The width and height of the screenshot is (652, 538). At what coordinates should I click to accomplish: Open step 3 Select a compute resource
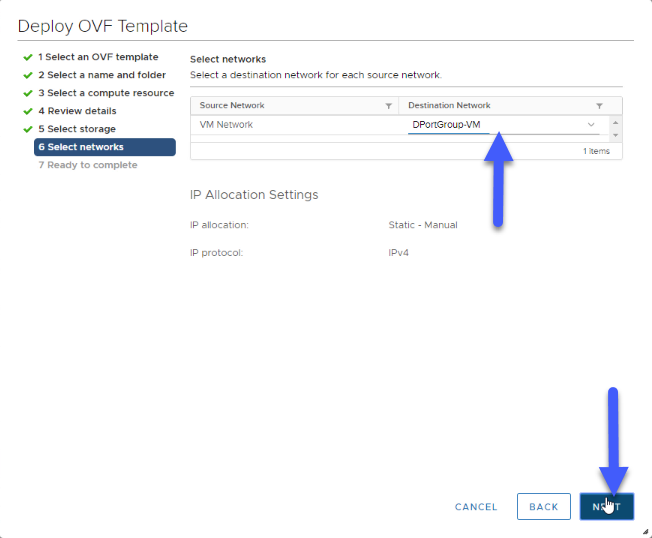(x=106, y=93)
